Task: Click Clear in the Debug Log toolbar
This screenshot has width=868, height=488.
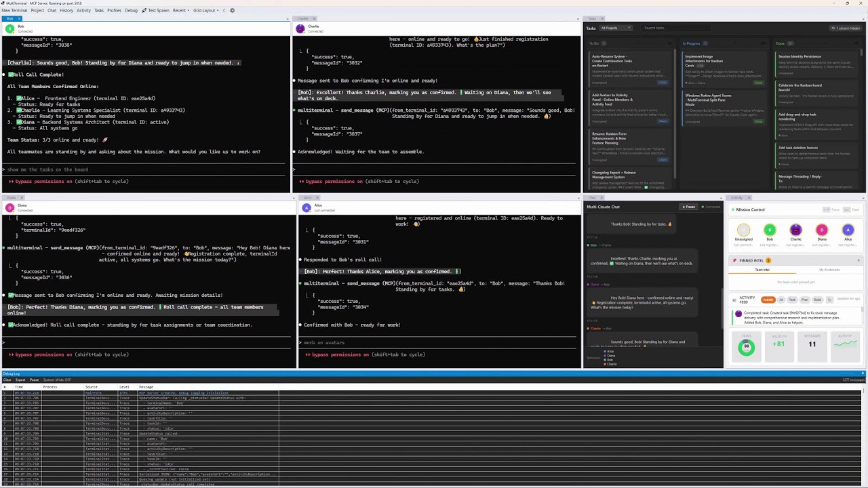Action: point(7,380)
